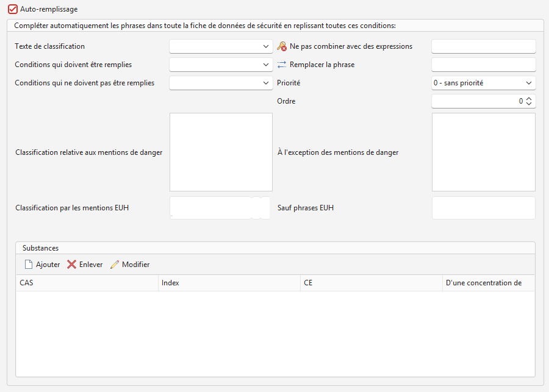Click the Ordre label

click(286, 101)
